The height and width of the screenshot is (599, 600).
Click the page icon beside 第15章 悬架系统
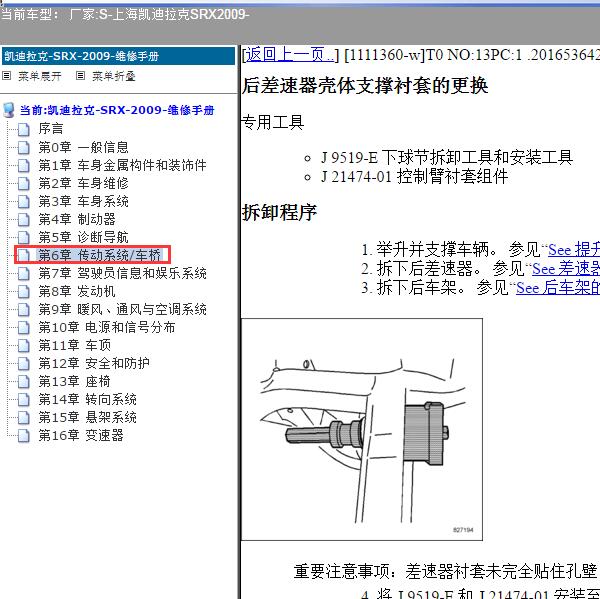[x=24, y=417]
